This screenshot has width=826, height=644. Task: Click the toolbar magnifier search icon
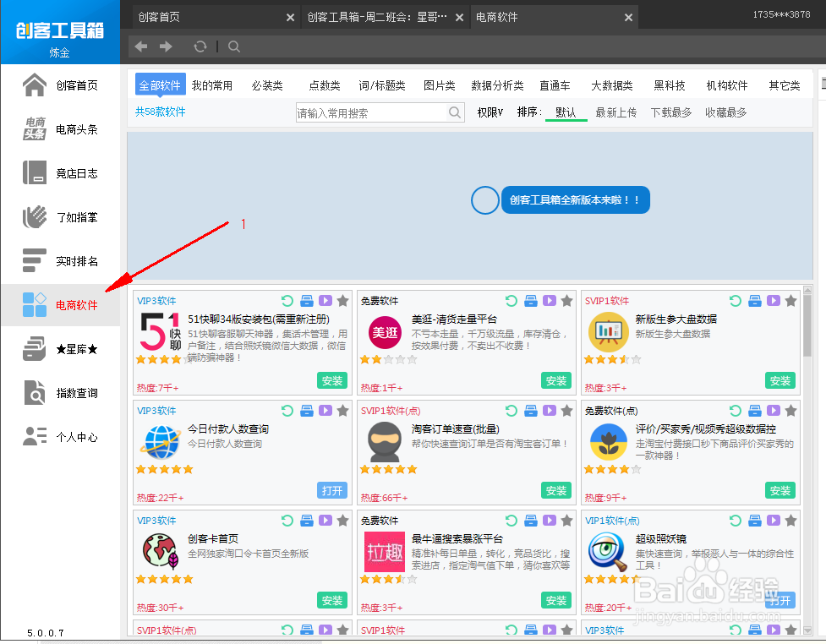coord(234,46)
